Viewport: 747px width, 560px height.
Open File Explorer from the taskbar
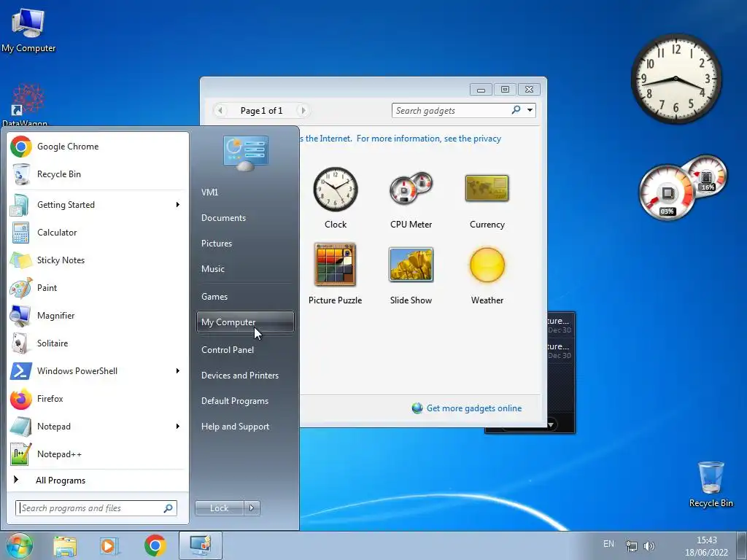65,545
